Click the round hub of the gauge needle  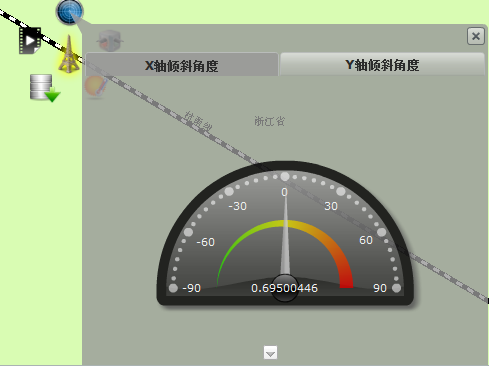point(284,288)
